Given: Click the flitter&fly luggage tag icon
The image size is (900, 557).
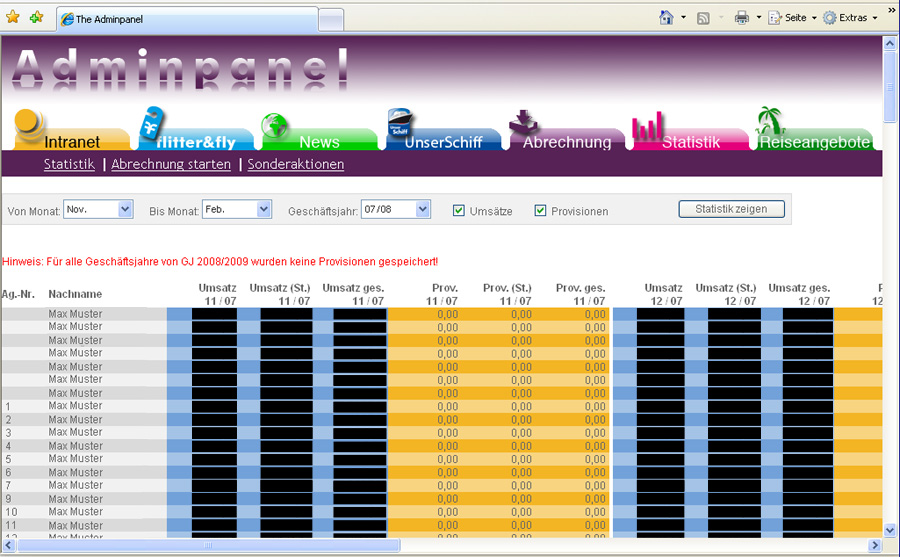Looking at the screenshot, I should [x=153, y=122].
